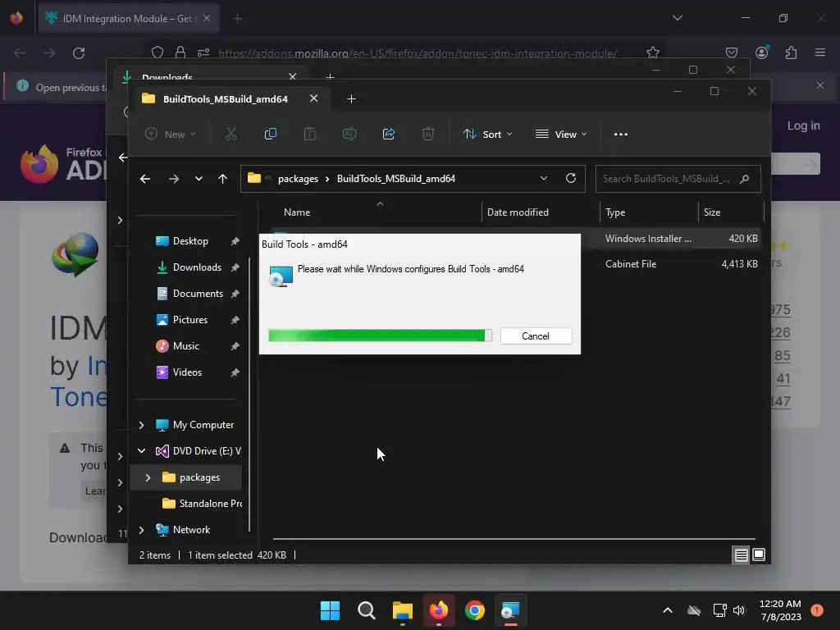Image resolution: width=840 pixels, height=630 pixels.
Task: Expand the Network tree node
Action: point(141,530)
